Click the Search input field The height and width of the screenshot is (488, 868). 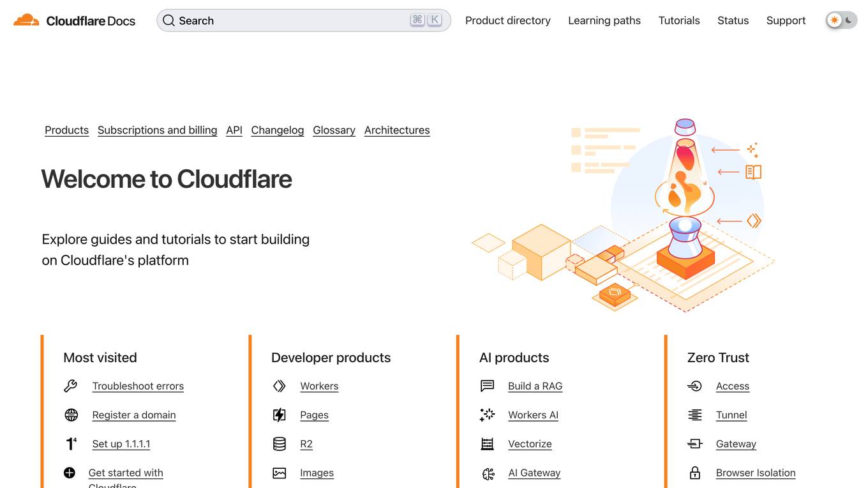click(x=304, y=20)
